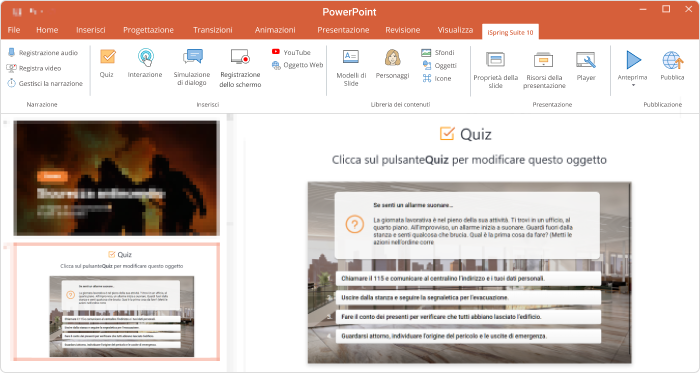Select the Quiz slide thumbnail
Image resolution: width=700 pixels, height=373 pixels.
click(x=117, y=302)
